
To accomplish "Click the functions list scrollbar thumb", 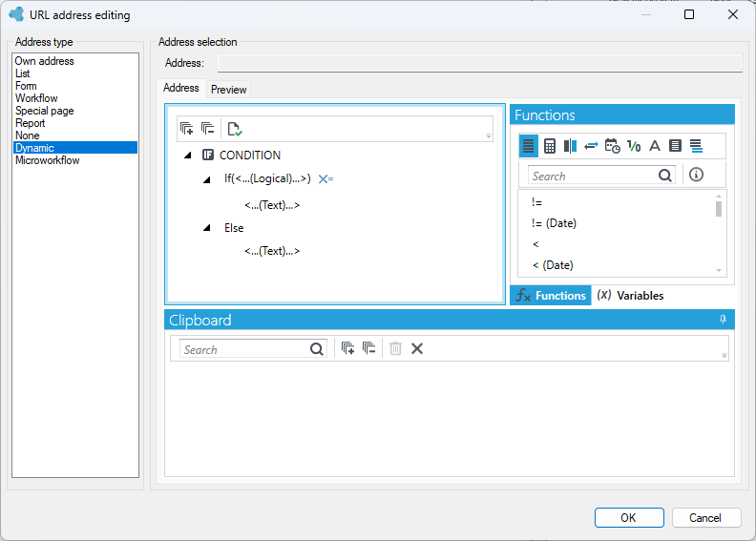I will [x=719, y=209].
